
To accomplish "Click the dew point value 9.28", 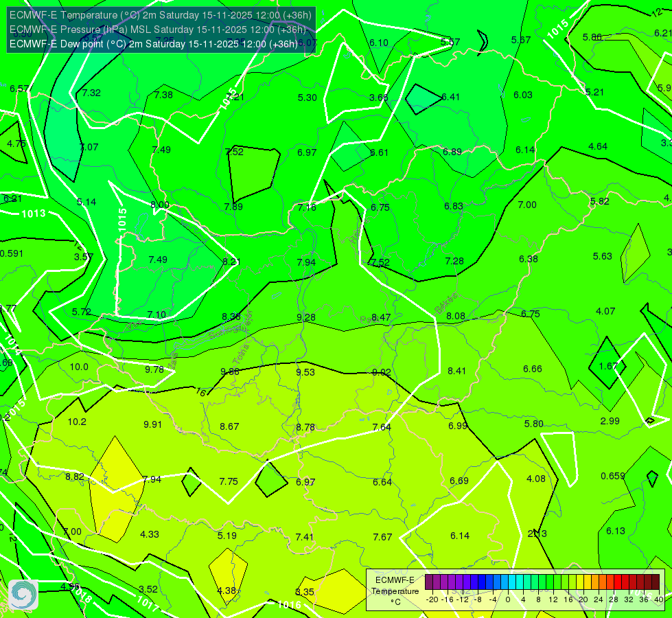I will point(306,317).
